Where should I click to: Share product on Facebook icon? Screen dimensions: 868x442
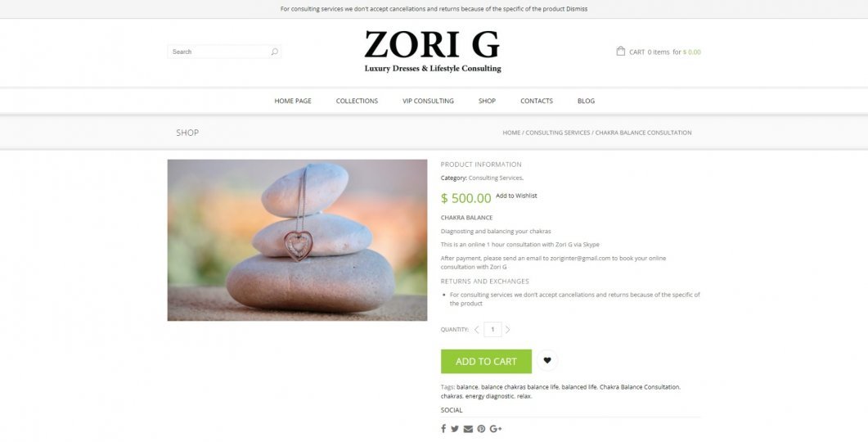coord(443,429)
